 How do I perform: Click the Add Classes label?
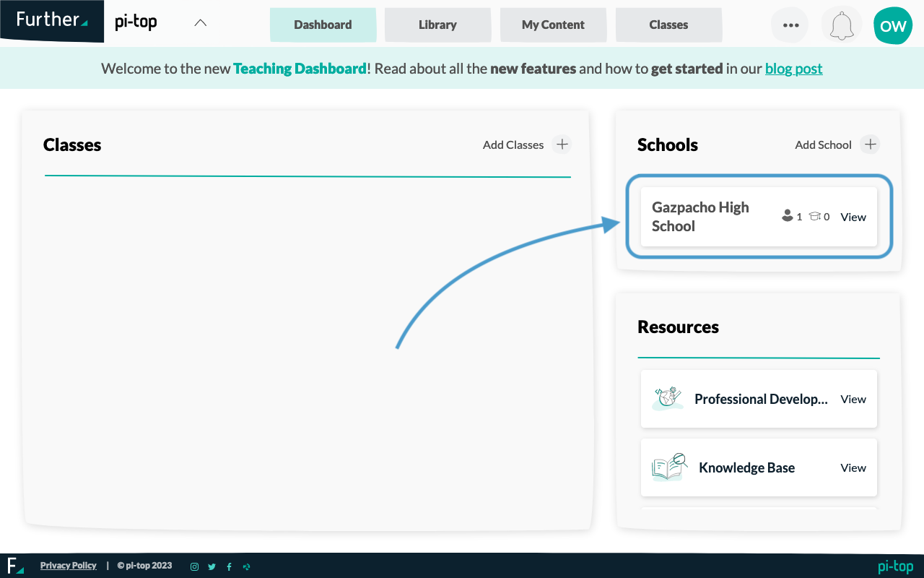coord(513,144)
